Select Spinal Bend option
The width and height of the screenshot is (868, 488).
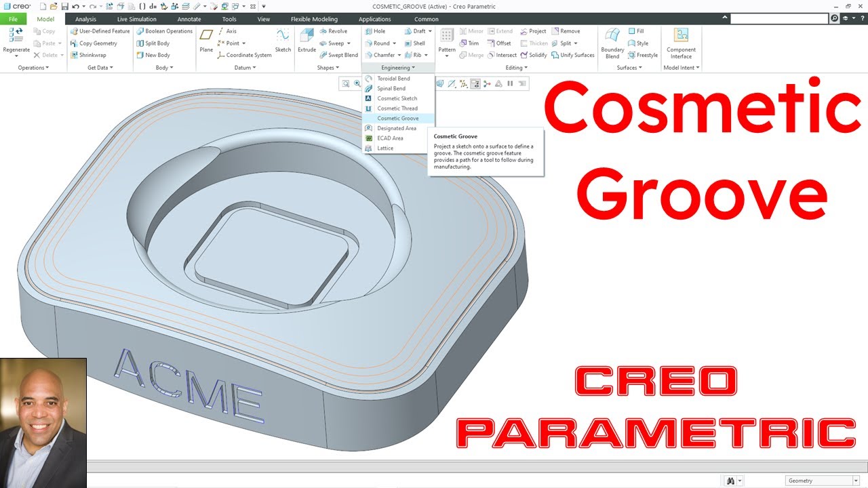398,89
